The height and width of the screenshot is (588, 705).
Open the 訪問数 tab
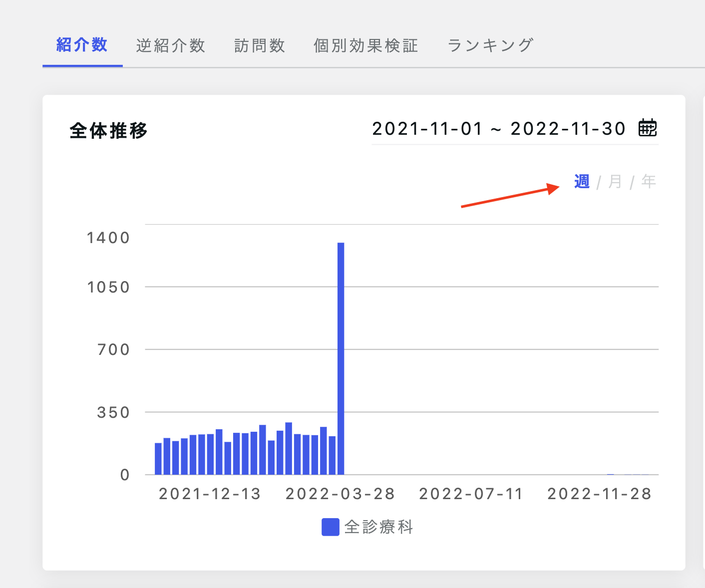point(260,45)
